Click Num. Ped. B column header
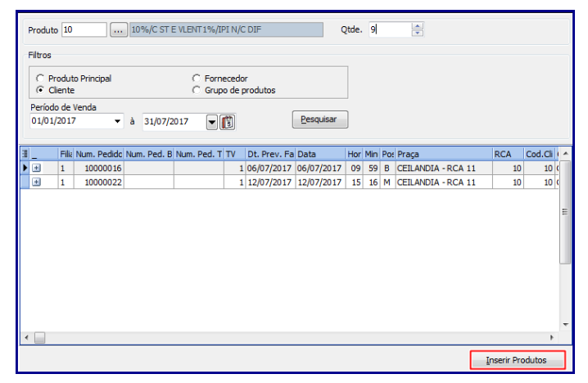 [x=149, y=154]
